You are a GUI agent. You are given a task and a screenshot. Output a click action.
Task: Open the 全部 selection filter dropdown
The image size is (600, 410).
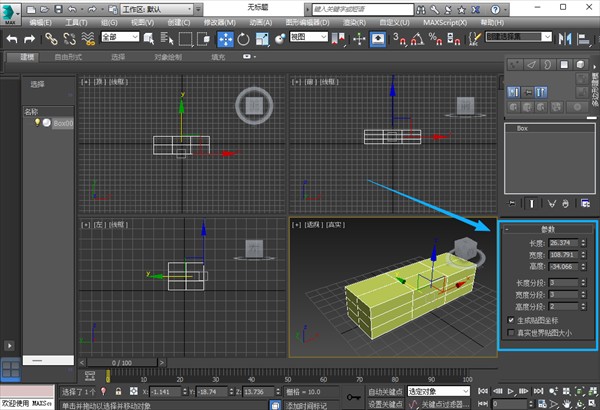pos(118,39)
